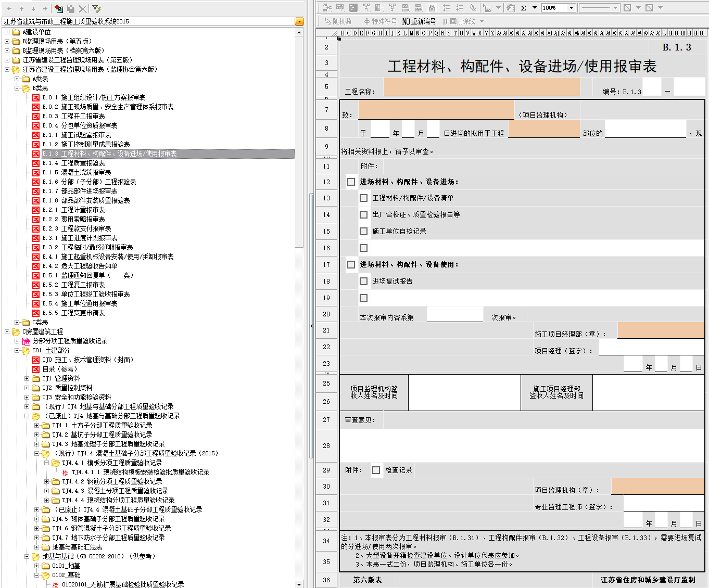Click the form icon beside B.1.4 工程质量报验表
Screen dimensions: 709x588
click(x=36, y=163)
